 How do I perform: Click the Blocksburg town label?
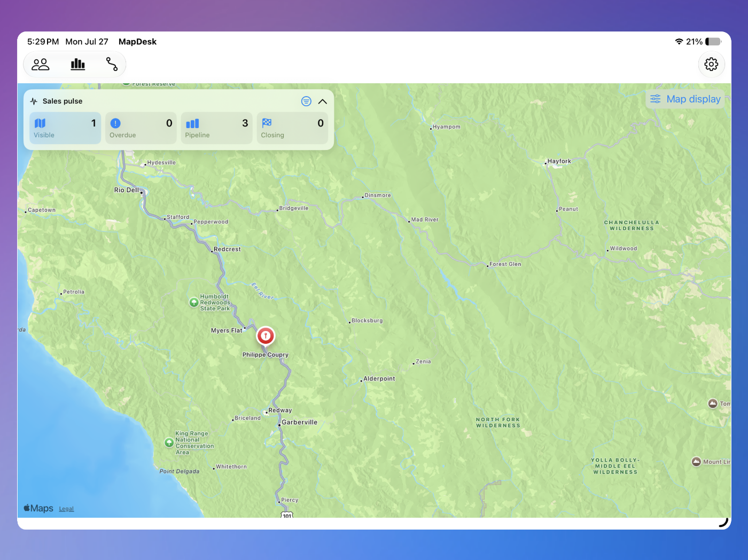click(367, 321)
